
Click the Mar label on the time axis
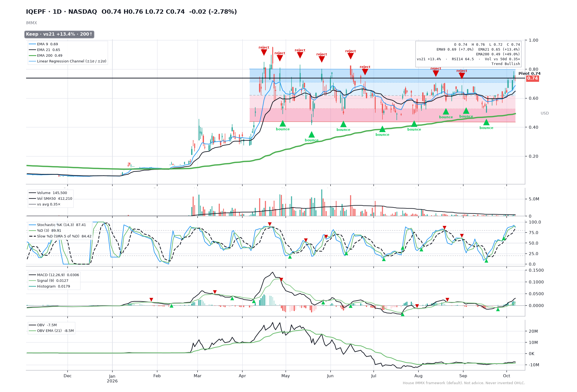point(198,376)
